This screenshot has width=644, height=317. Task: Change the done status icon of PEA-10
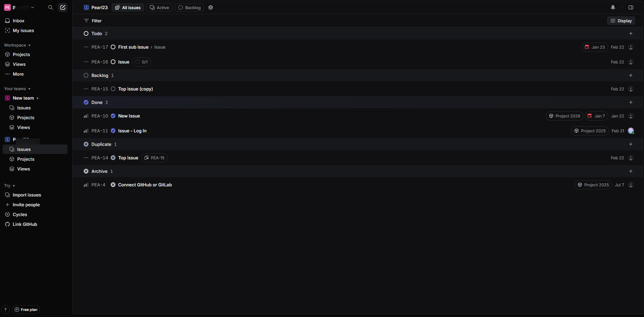pyautogui.click(x=113, y=116)
